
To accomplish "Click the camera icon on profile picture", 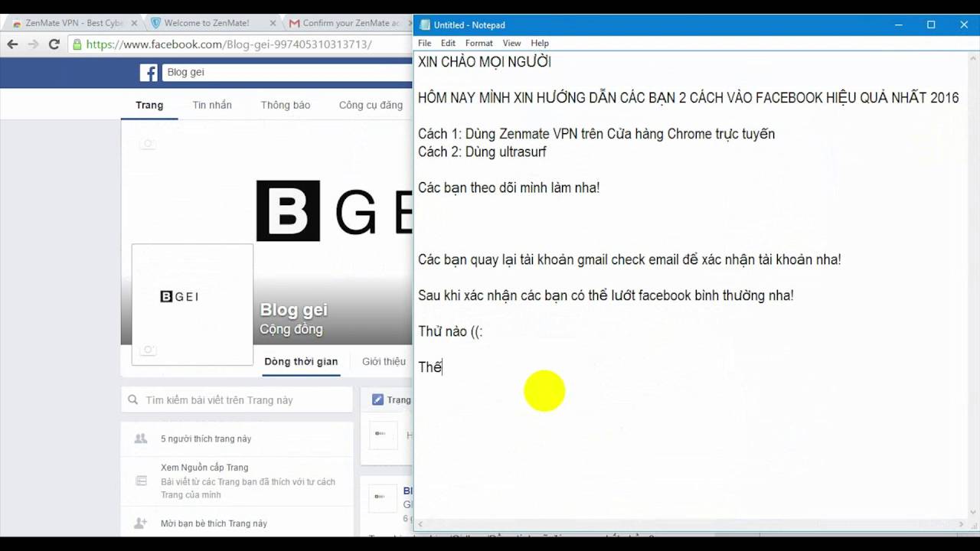I will coord(149,350).
